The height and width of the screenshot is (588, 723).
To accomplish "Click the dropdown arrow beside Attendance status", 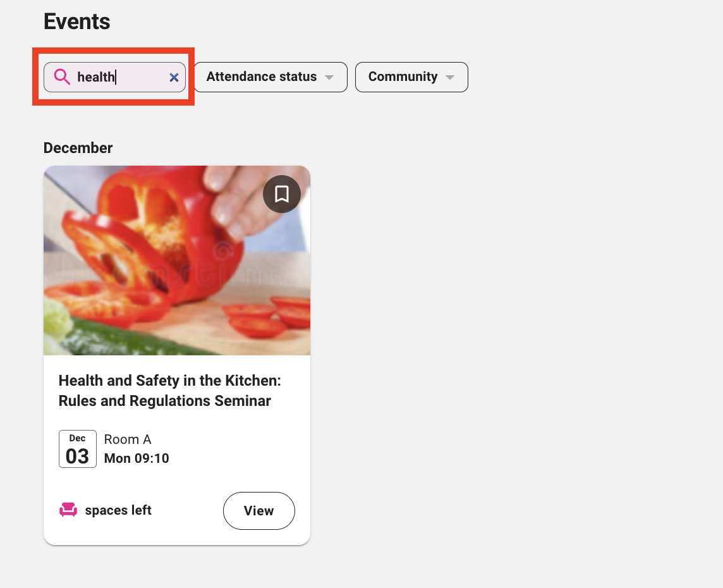I will (x=329, y=77).
